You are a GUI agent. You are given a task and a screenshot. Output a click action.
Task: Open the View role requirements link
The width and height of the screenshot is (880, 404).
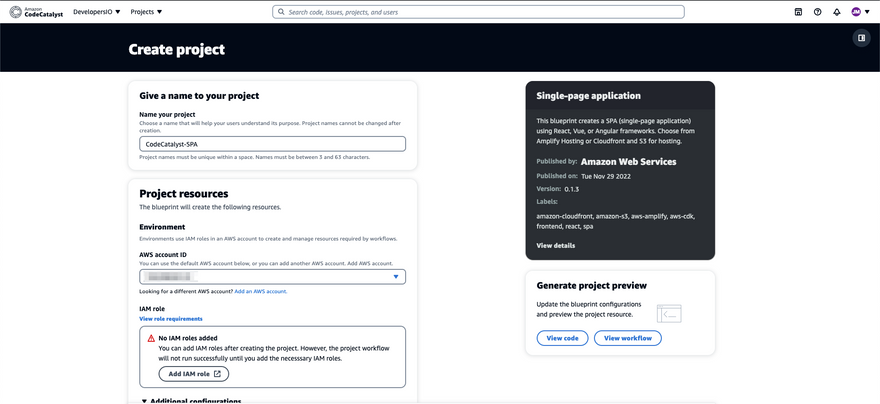[x=171, y=319]
